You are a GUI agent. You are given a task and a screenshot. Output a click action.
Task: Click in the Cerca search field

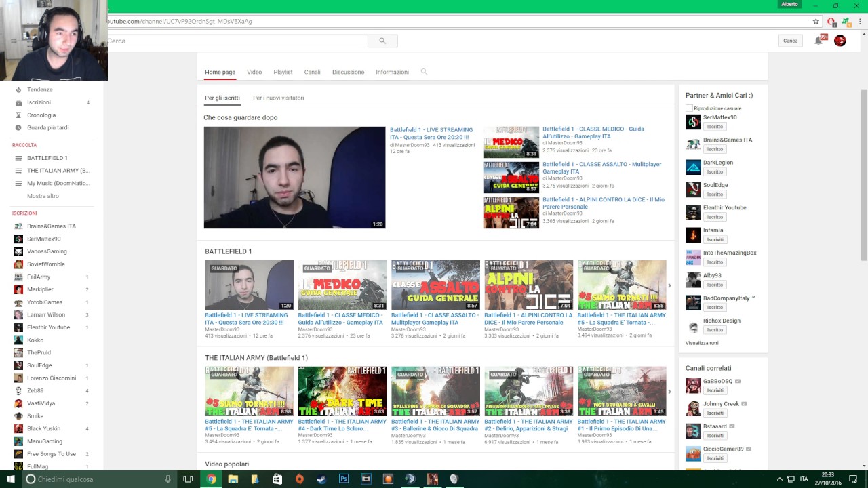click(237, 41)
